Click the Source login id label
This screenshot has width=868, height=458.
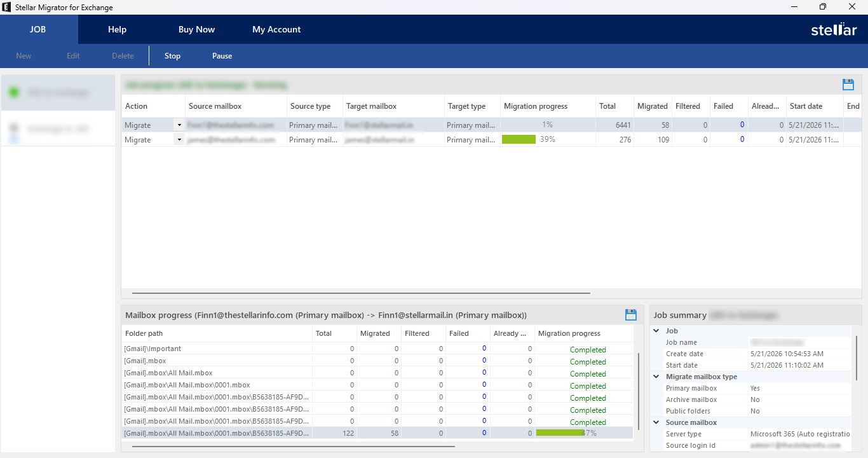tap(691, 445)
